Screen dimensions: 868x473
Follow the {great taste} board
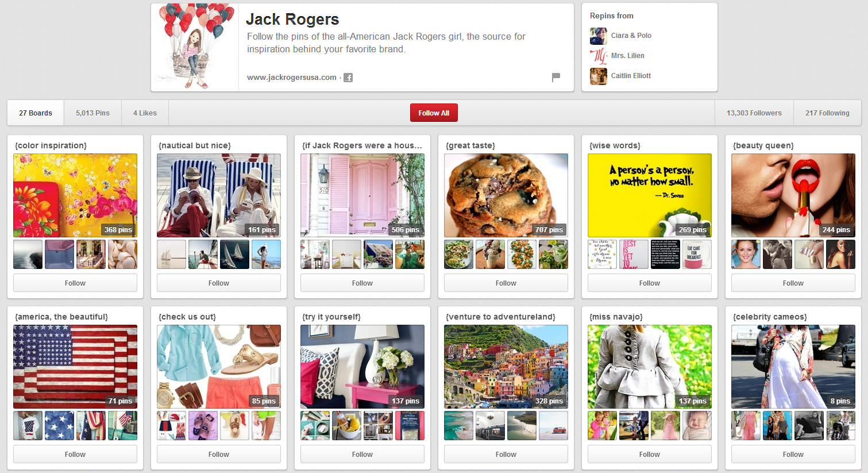pos(506,283)
